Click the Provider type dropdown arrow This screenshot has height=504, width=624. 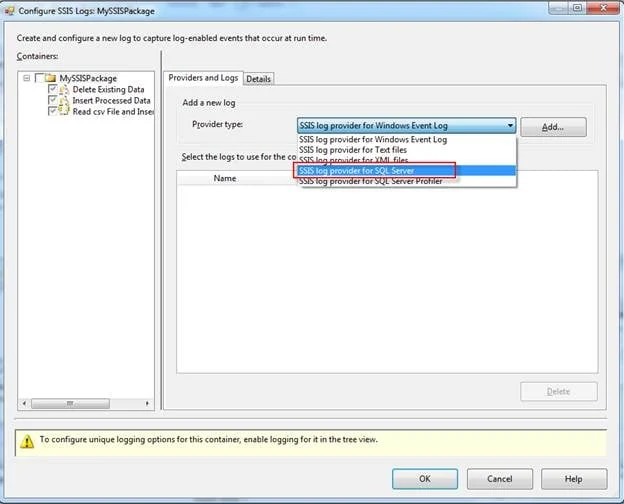tap(510, 125)
